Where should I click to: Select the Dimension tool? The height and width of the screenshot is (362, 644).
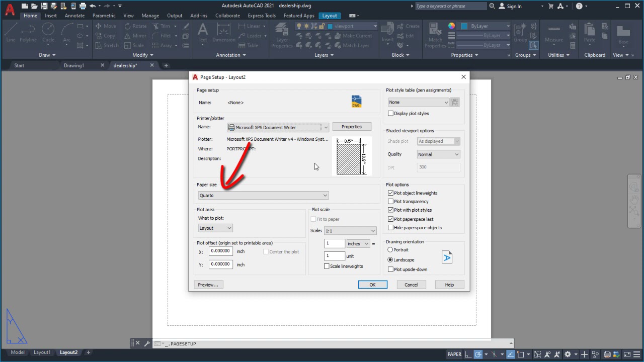coord(224,32)
